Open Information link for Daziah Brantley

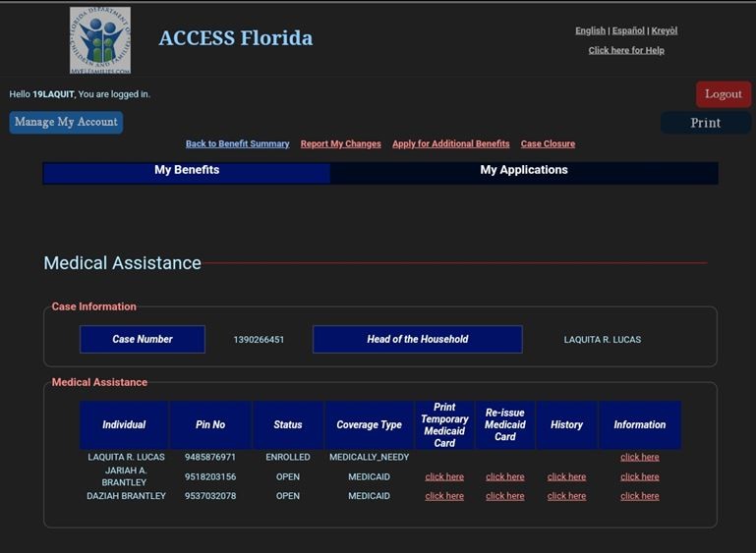[x=639, y=496]
